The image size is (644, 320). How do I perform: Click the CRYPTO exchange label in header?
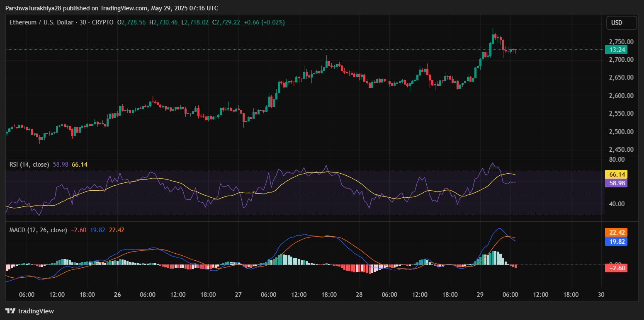[102, 22]
